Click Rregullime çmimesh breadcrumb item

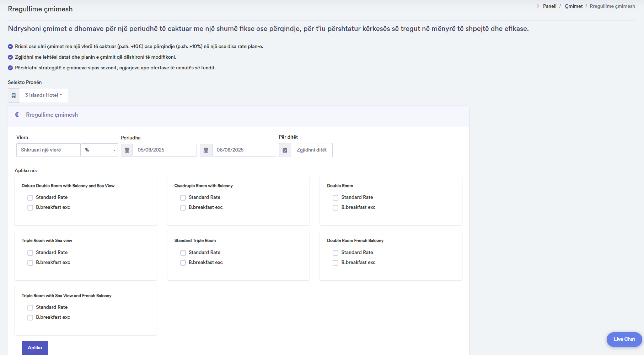[x=612, y=6]
